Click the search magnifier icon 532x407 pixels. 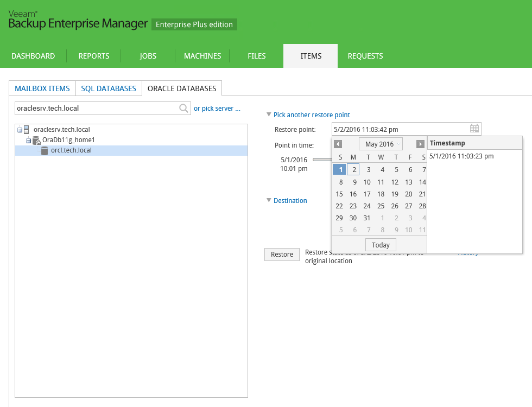183,108
